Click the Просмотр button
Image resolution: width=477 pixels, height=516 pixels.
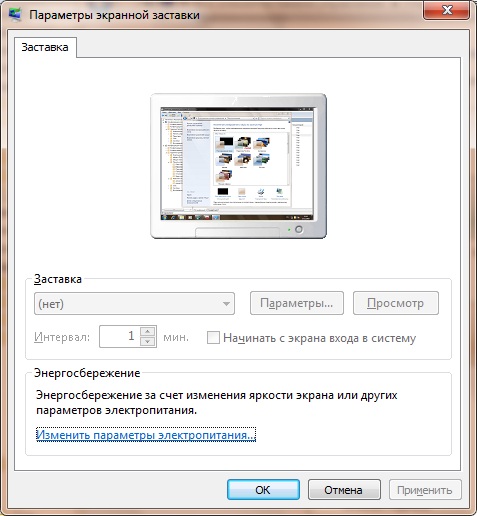pos(396,303)
